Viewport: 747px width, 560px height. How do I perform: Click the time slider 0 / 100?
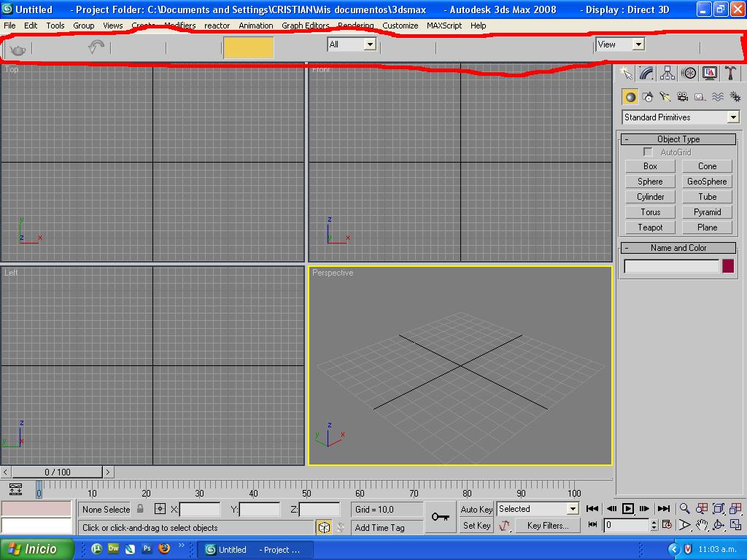click(57, 472)
